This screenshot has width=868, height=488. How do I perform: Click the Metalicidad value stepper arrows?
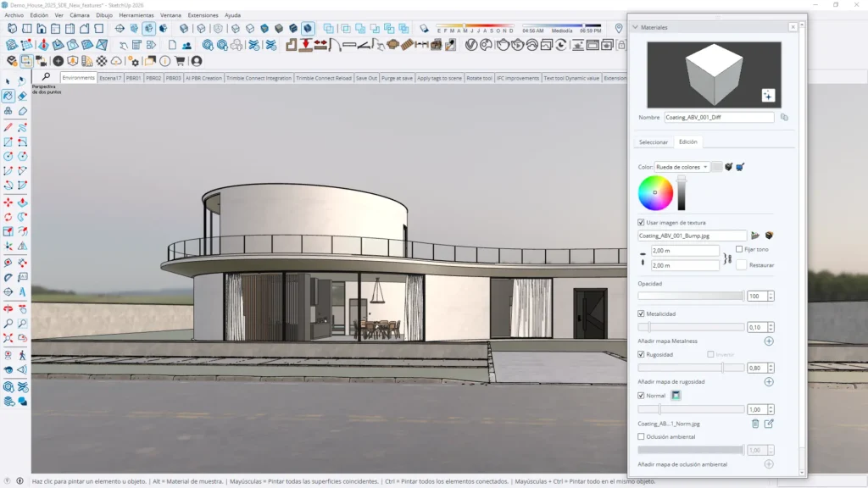pos(771,328)
